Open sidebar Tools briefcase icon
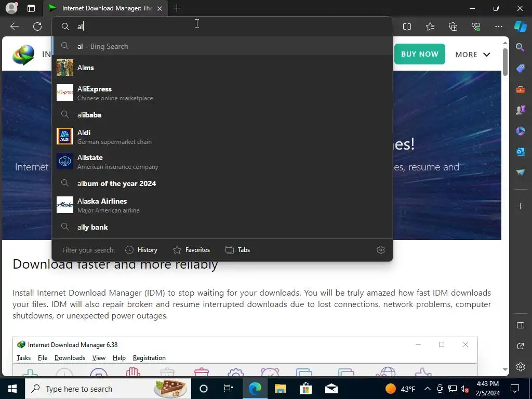532x399 pixels. [520, 89]
